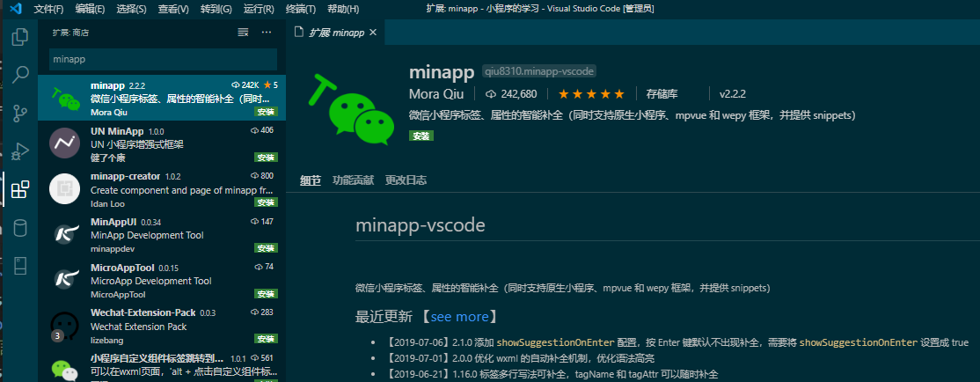The height and width of the screenshot is (382, 980).
Task: Switch to 功能贡献 tab
Action: coord(353,180)
